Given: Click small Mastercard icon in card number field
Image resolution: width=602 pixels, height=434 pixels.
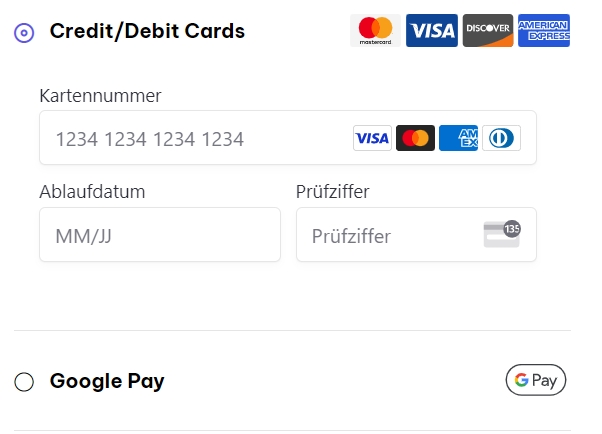Looking at the screenshot, I should point(415,138).
